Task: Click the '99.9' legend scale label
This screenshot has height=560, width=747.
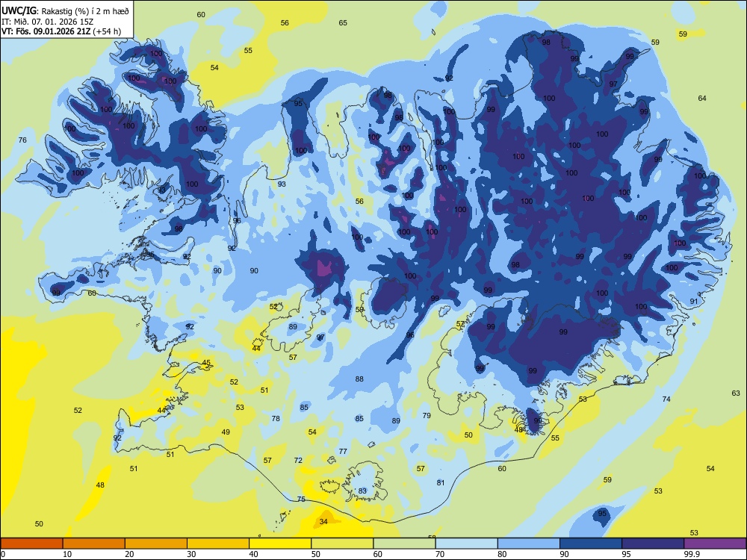Action: [x=691, y=554]
